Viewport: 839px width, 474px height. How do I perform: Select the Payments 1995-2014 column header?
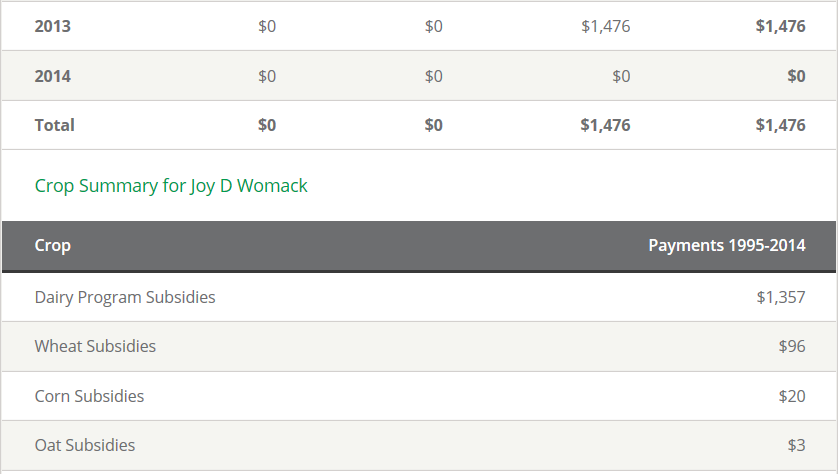point(726,245)
